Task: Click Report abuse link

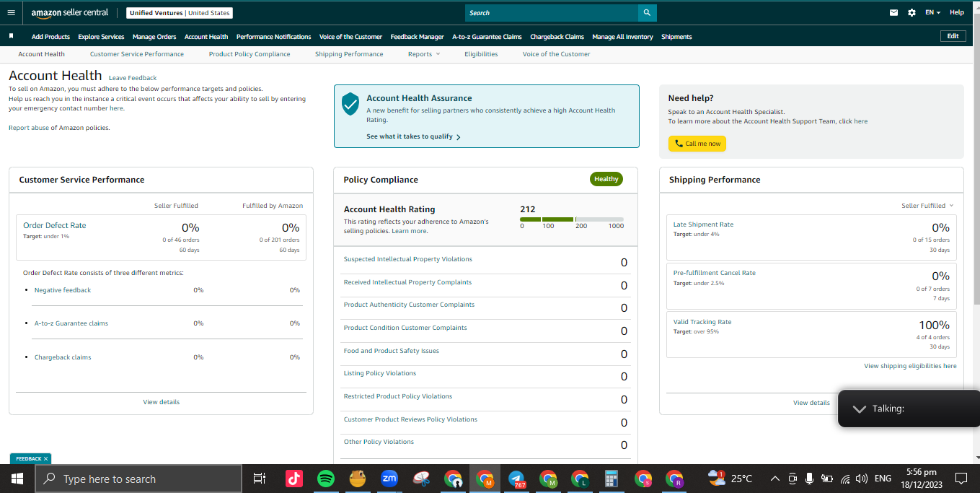Action: point(29,128)
